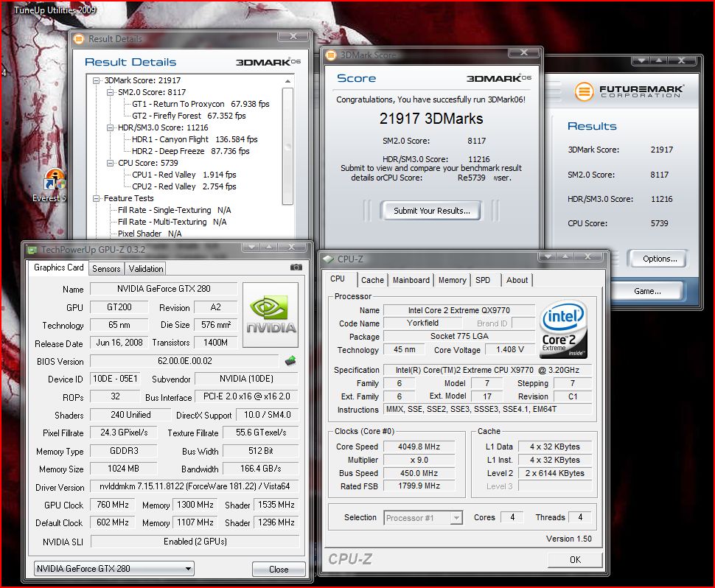
Task: Select Fill Rate - Multi-Texturing row
Action: coord(172,222)
